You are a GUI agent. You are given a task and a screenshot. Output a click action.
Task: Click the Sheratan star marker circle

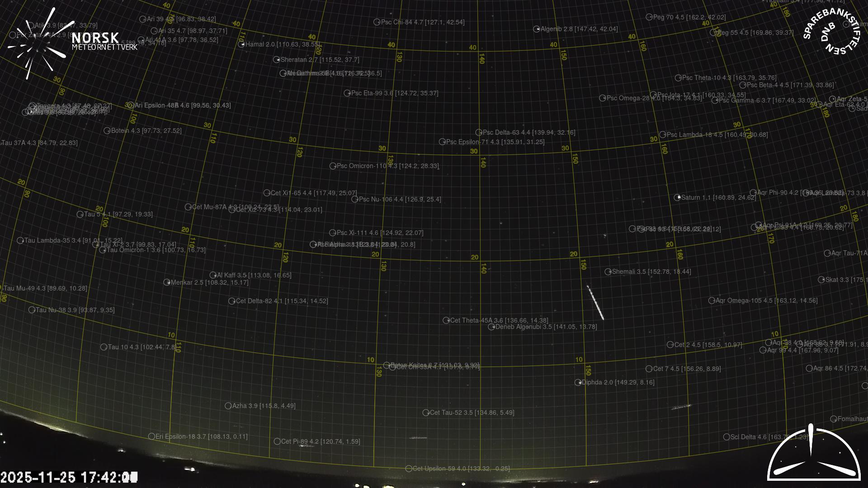(277, 60)
